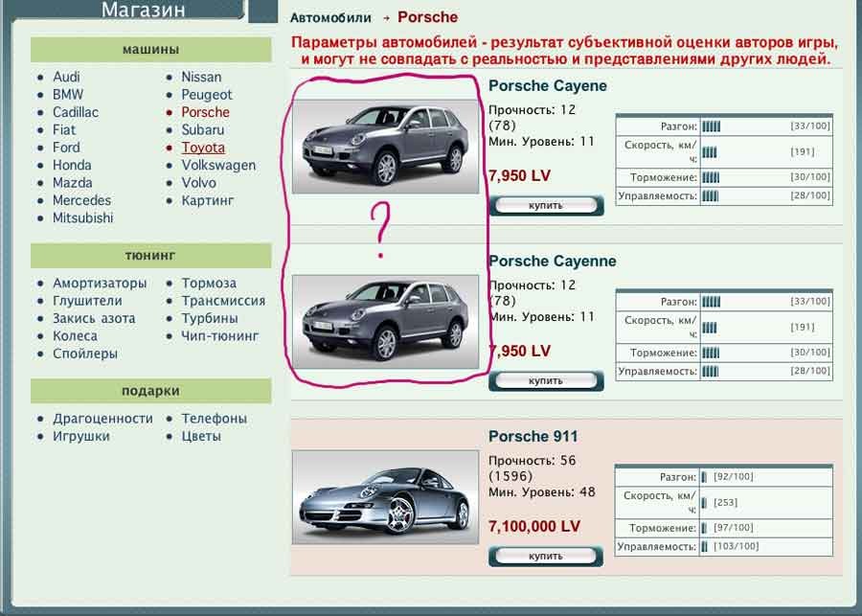Open the Драгоценности gifts category
Screen dimensions: 862x616
102,419
